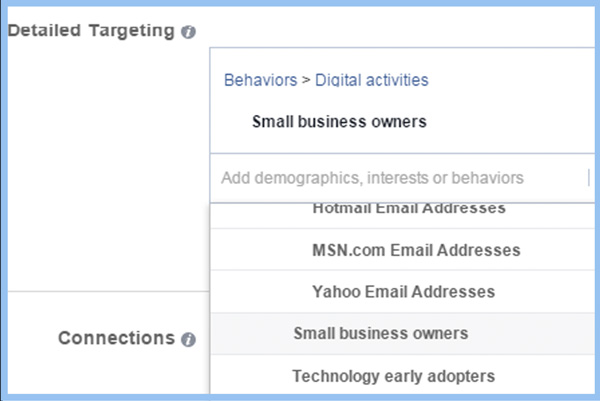Image resolution: width=600 pixels, height=401 pixels.
Task: Follow the Behaviors breadcrumb link
Action: (260, 80)
